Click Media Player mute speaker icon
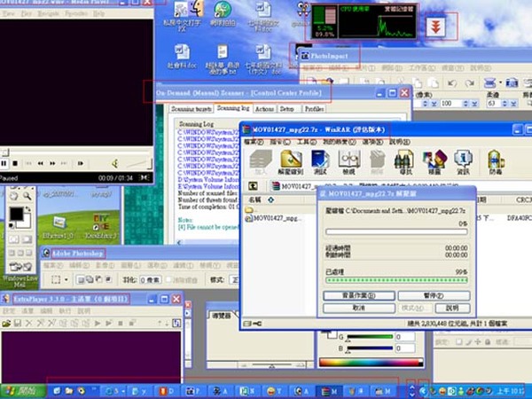Screen dimensions: 532x399 pyautogui.click(x=115, y=163)
